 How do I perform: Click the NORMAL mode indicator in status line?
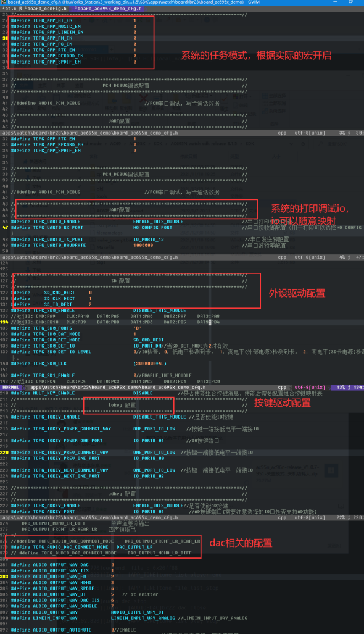(11, 387)
